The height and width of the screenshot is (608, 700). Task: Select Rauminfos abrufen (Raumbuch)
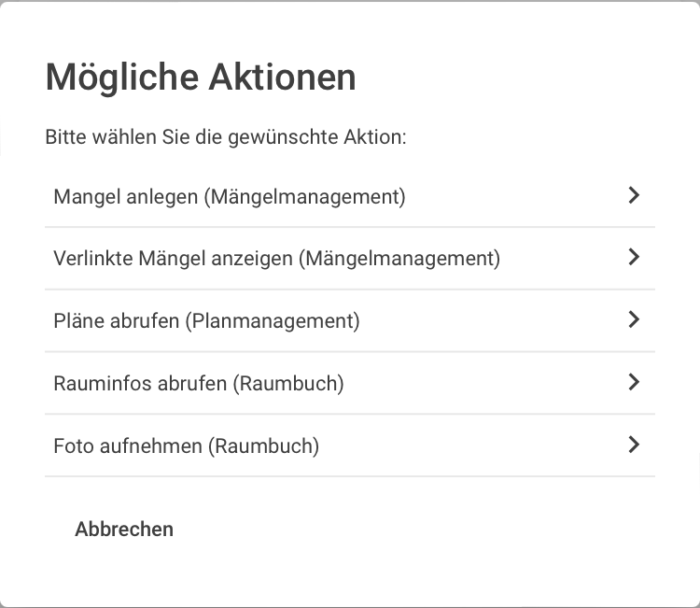pos(350,383)
